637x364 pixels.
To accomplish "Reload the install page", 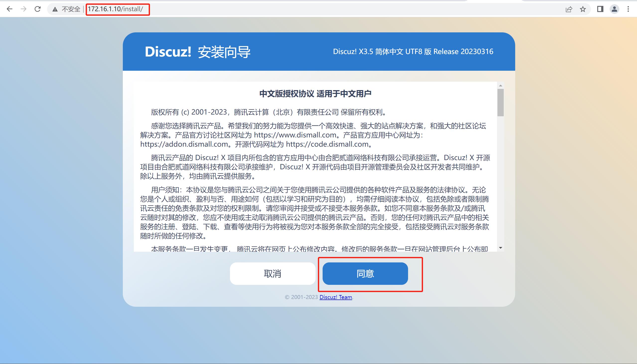I will 38,9.
